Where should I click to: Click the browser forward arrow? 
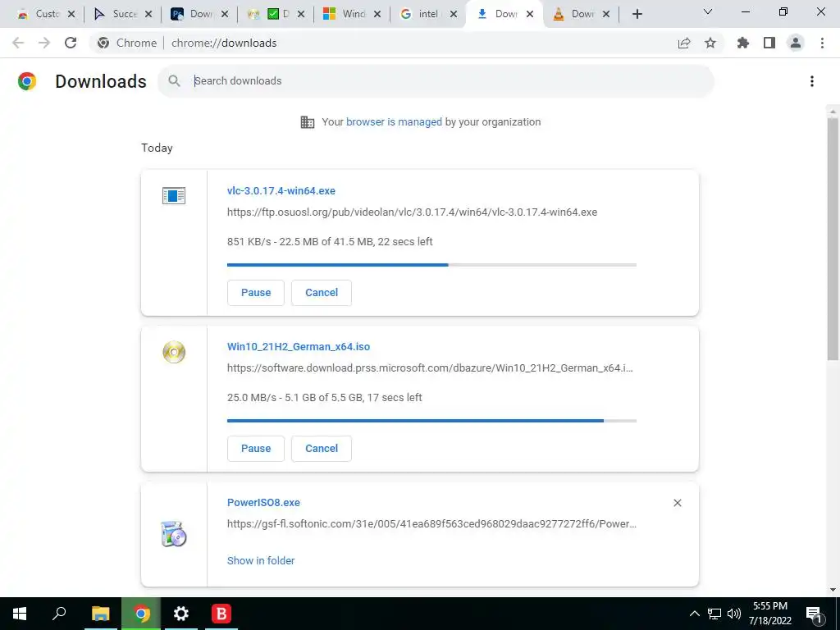[x=44, y=43]
